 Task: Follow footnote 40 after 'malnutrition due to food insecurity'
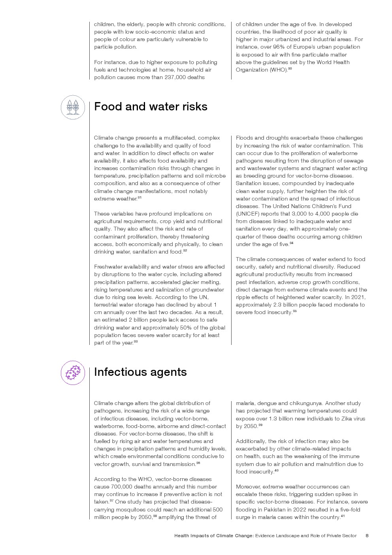pyautogui.click(x=277, y=470)
